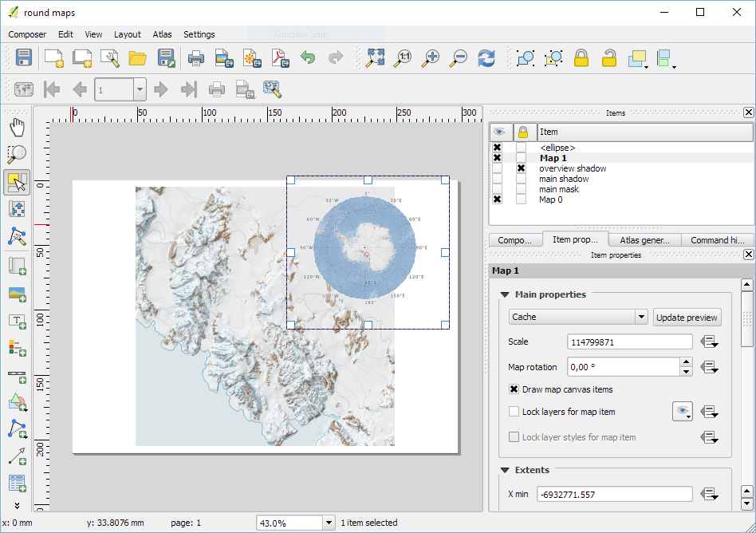Click the Lock selected items padlock
756x533 pixels.
[x=581, y=57]
